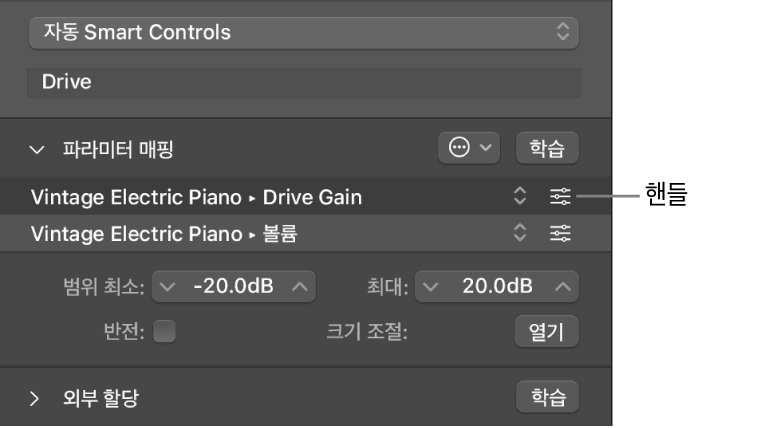Decrease the 범위 최소 value with down arrow
771x428 pixels.
168,288
